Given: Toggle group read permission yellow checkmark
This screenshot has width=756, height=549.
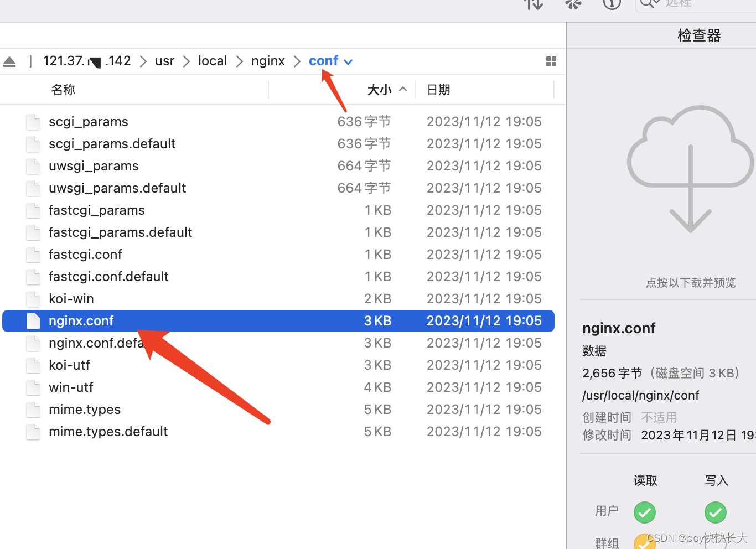Looking at the screenshot, I should pyautogui.click(x=645, y=542).
